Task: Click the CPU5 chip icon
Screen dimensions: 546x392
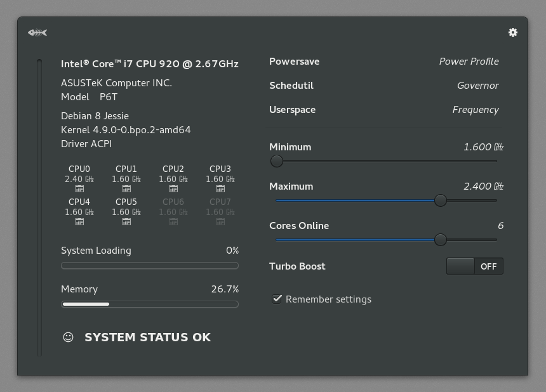Action: [126, 222]
